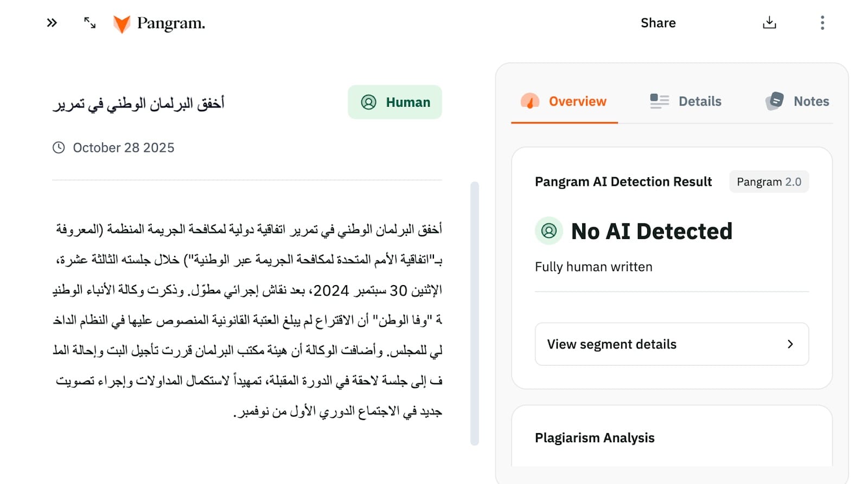The width and height of the screenshot is (868, 484).
Task: Expand segment details with chevron arrow
Action: coord(790,344)
